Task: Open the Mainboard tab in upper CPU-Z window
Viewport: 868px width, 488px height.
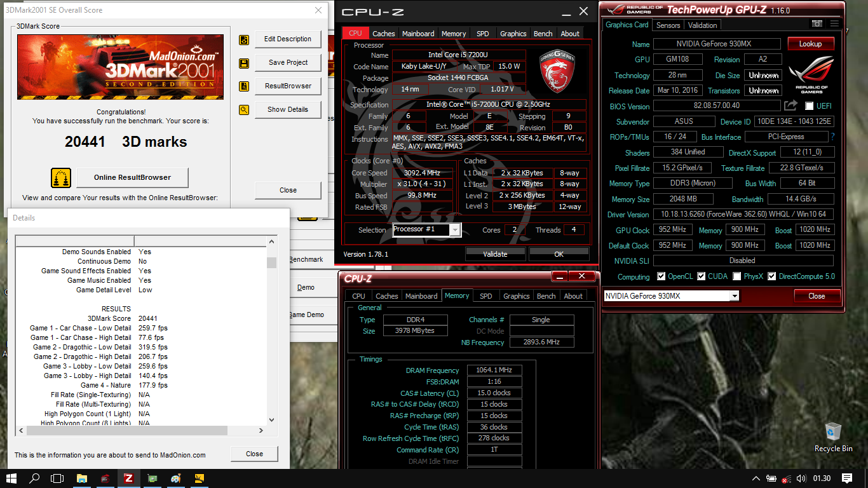Action: pyautogui.click(x=418, y=34)
